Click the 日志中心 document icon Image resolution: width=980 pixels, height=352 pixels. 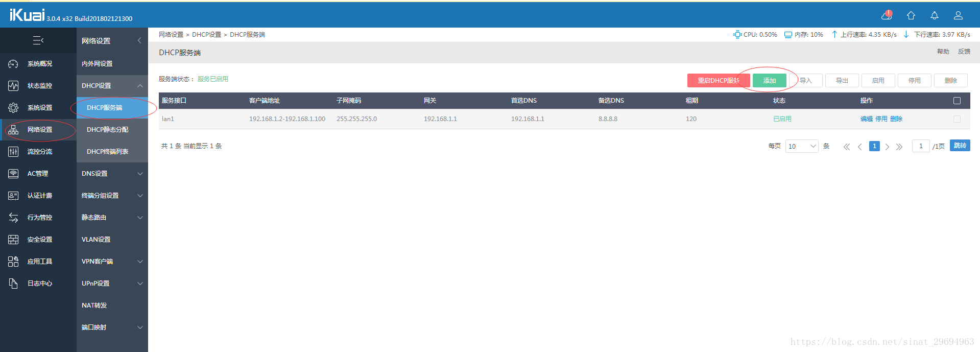coord(13,284)
